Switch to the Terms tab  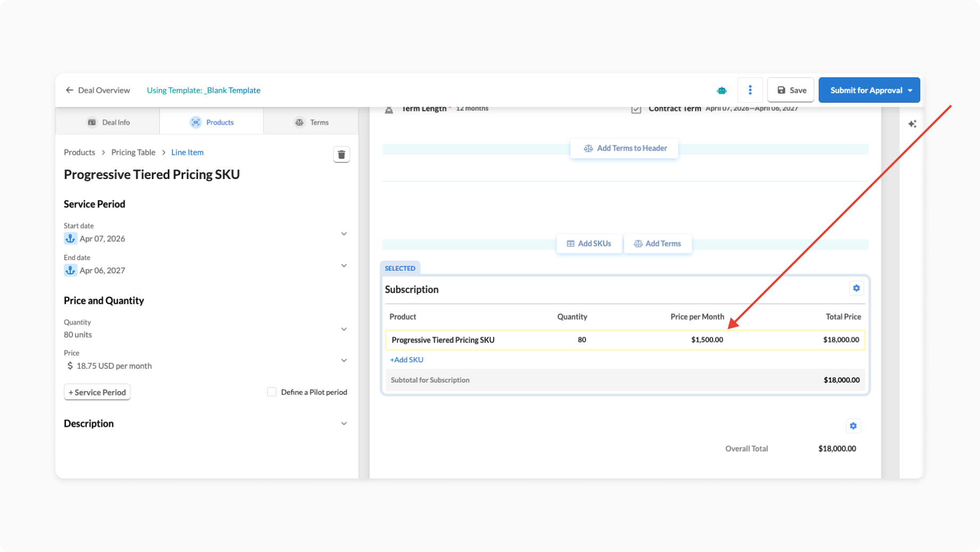tap(312, 123)
